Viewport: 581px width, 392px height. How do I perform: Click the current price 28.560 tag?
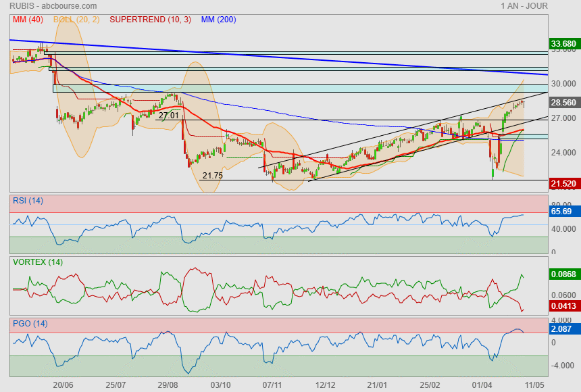pos(563,102)
